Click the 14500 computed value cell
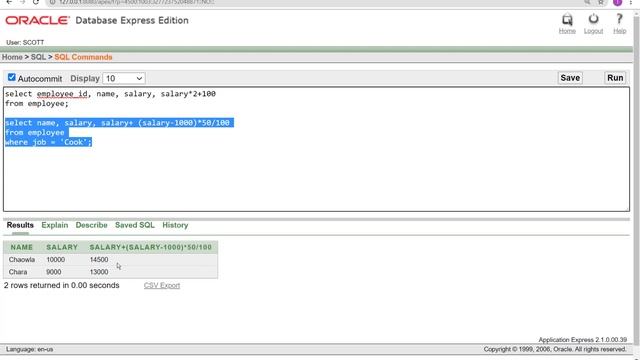Screen dimensions: 640x360 pyautogui.click(x=99, y=260)
